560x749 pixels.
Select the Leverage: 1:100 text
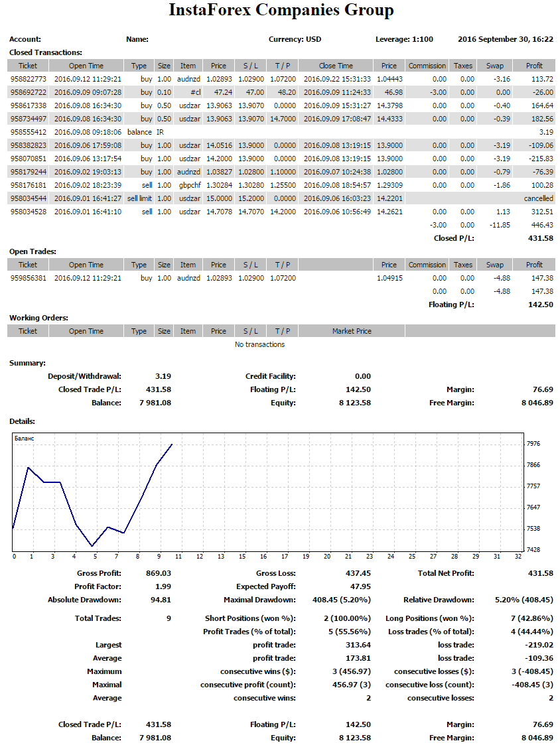point(404,39)
